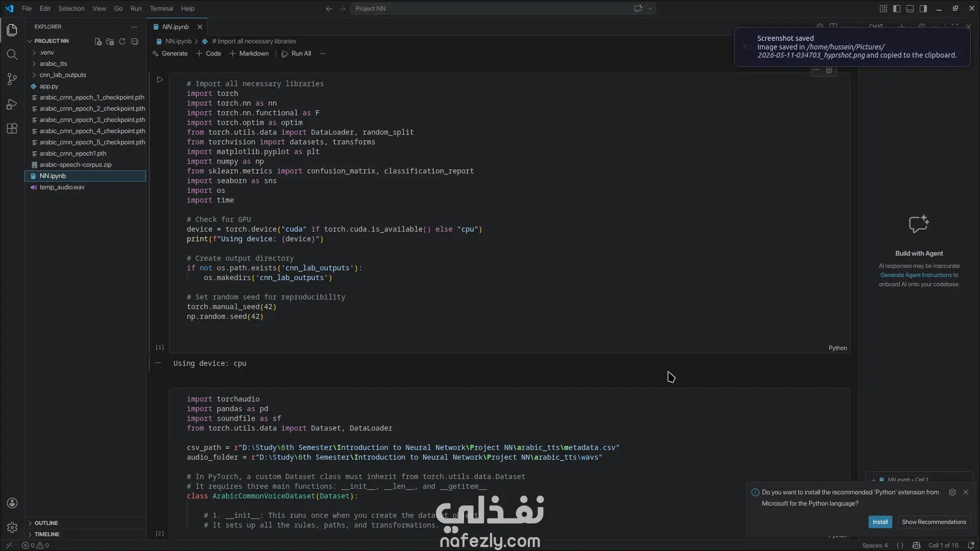Expand the .venv folder

pos(85,53)
